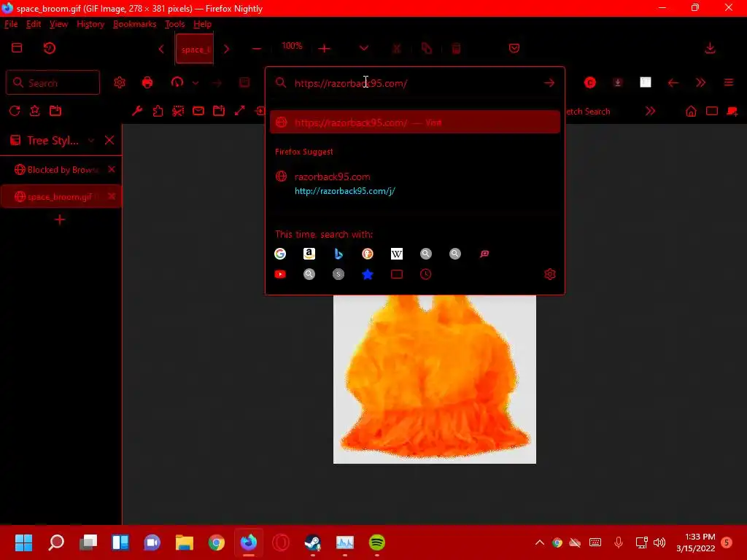This screenshot has height=560, width=747.
Task: Expand toolbar overflow chevrons beside hamburger menu
Action: (700, 83)
